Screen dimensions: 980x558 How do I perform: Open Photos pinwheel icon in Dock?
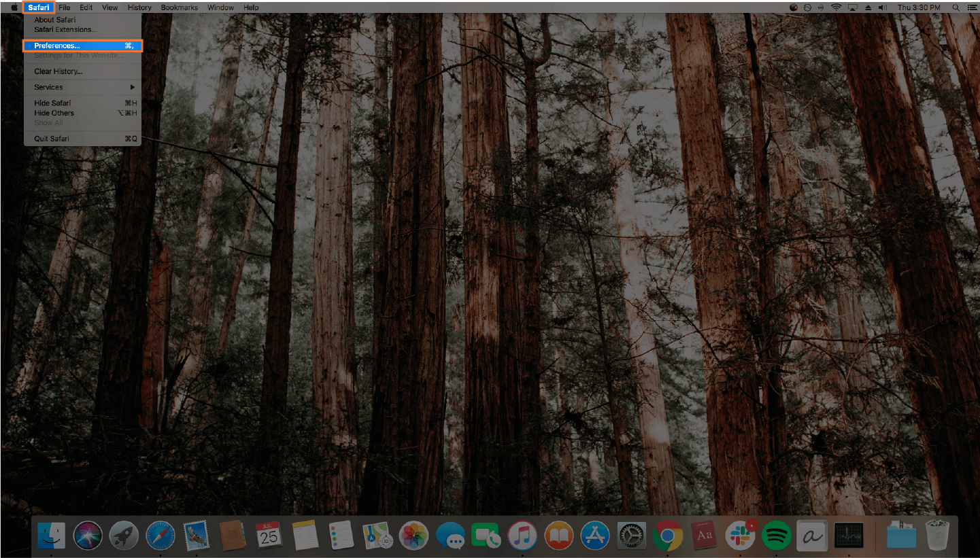(x=413, y=536)
